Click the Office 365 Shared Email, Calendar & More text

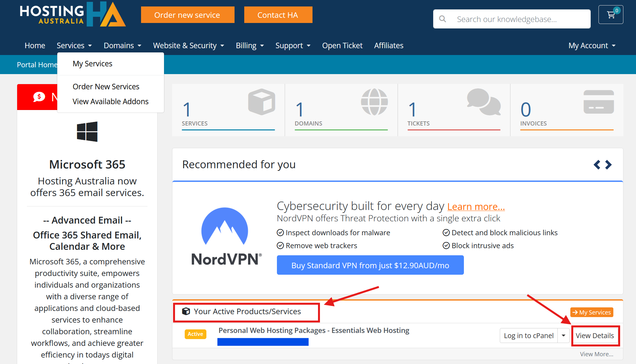coord(87,241)
